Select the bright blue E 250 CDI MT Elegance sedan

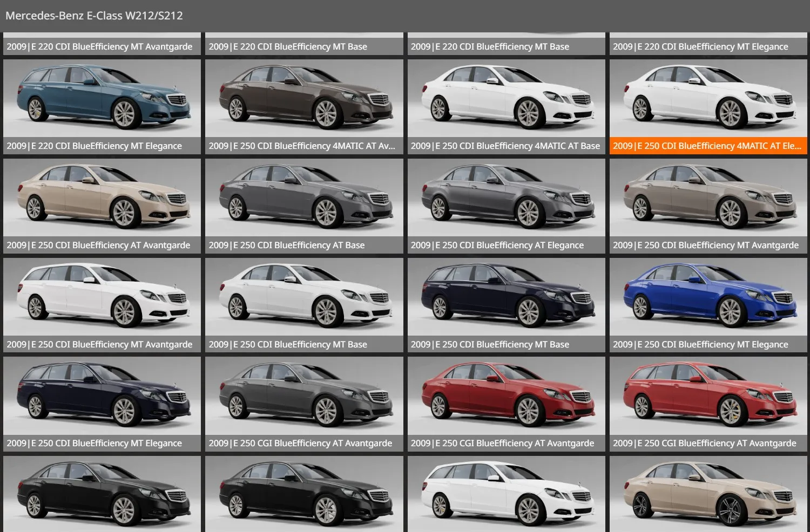(x=708, y=297)
